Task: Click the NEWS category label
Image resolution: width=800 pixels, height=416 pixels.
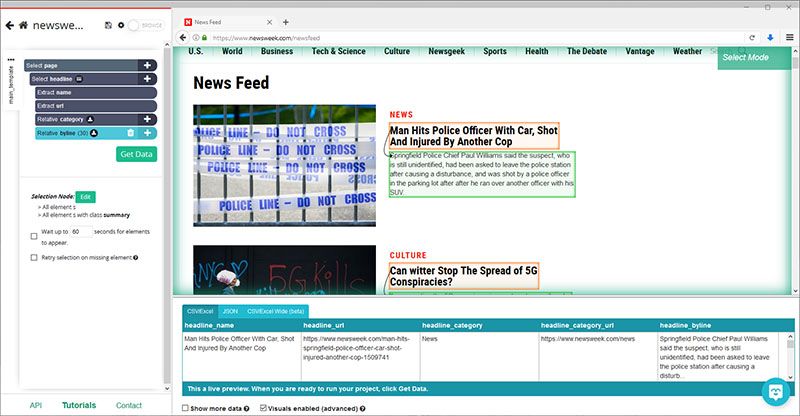Action: (x=401, y=115)
